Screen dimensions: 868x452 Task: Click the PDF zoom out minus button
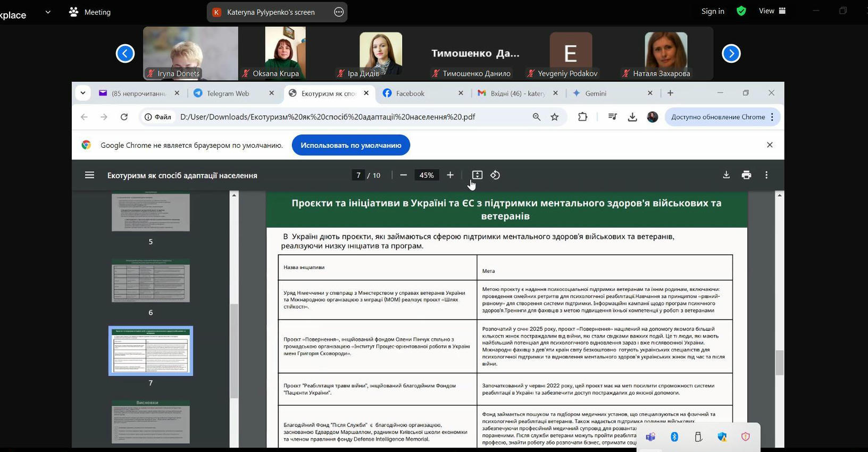[403, 175]
